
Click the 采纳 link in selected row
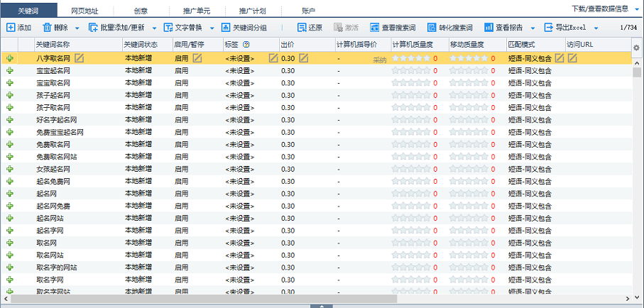(x=379, y=60)
